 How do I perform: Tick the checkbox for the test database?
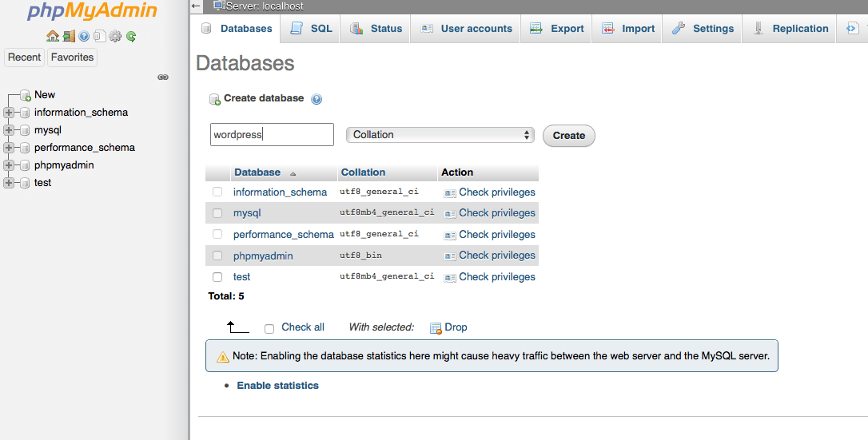(217, 277)
